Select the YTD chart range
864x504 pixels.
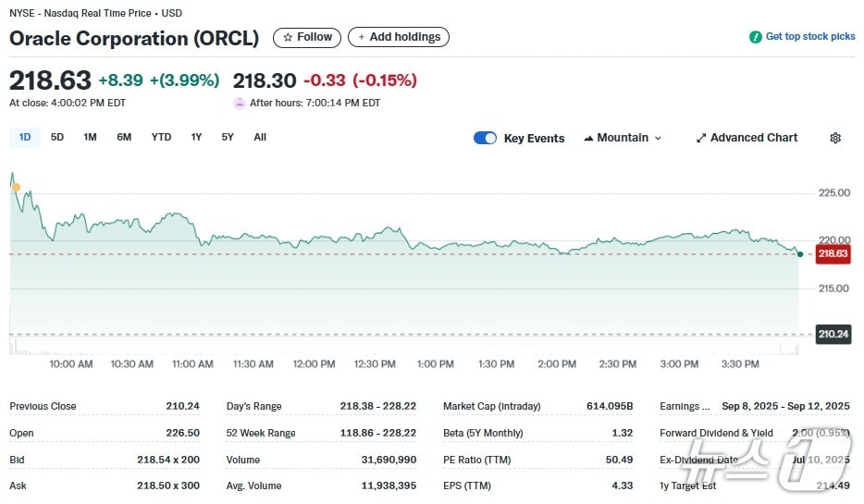pos(161,137)
